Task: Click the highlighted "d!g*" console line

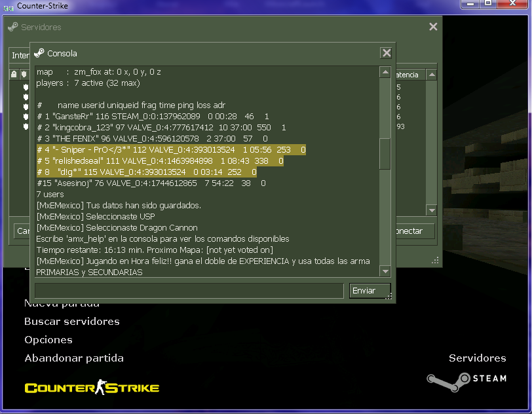Action: [147, 172]
